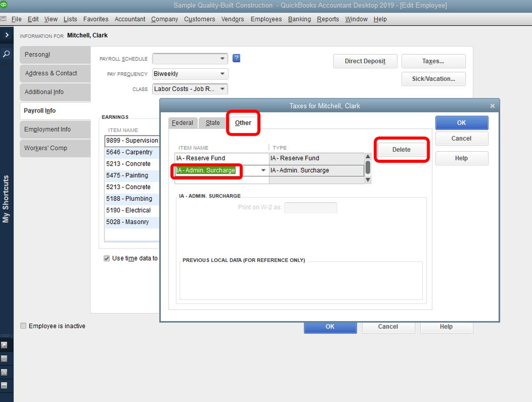Viewport: 532px width, 402px height.
Task: Open the Reports menu
Action: (328, 19)
